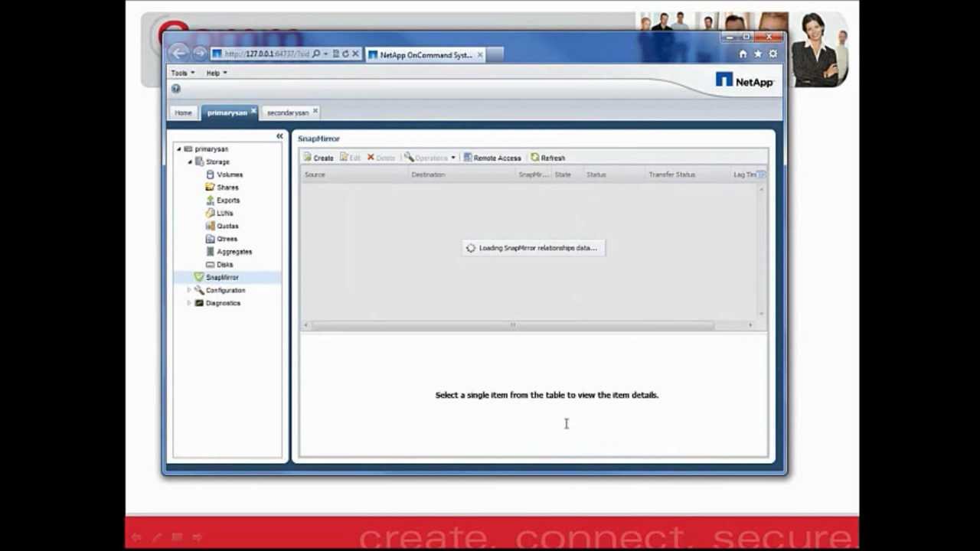Click the search magnifier in address bar
980x551 pixels.
point(315,54)
